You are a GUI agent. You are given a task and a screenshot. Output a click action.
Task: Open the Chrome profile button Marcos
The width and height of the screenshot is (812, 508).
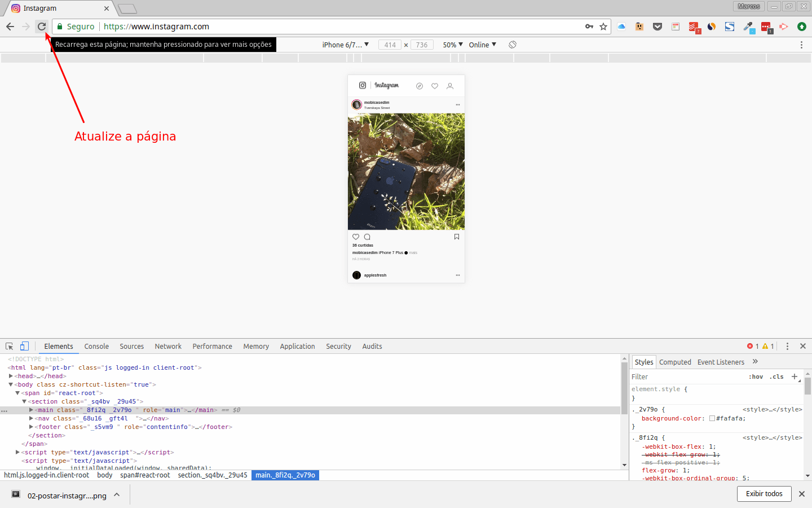click(749, 6)
